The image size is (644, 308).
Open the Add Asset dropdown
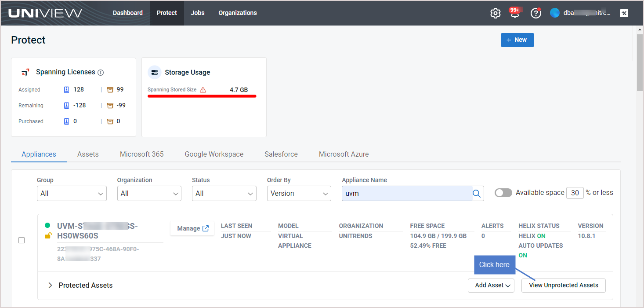click(x=491, y=285)
